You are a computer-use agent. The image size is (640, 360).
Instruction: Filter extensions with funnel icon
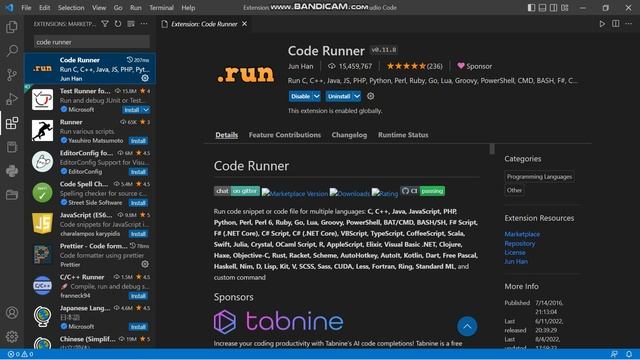point(105,24)
